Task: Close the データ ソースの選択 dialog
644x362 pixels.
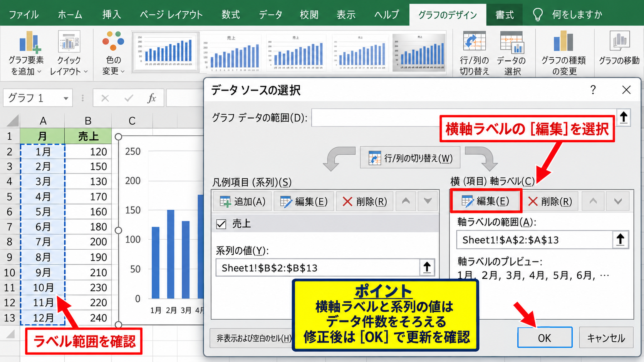Action: click(x=626, y=90)
